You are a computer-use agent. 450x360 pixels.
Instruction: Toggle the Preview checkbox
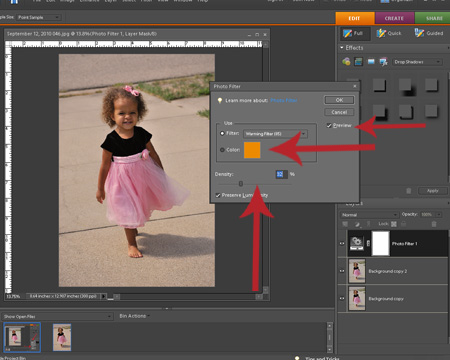329,125
